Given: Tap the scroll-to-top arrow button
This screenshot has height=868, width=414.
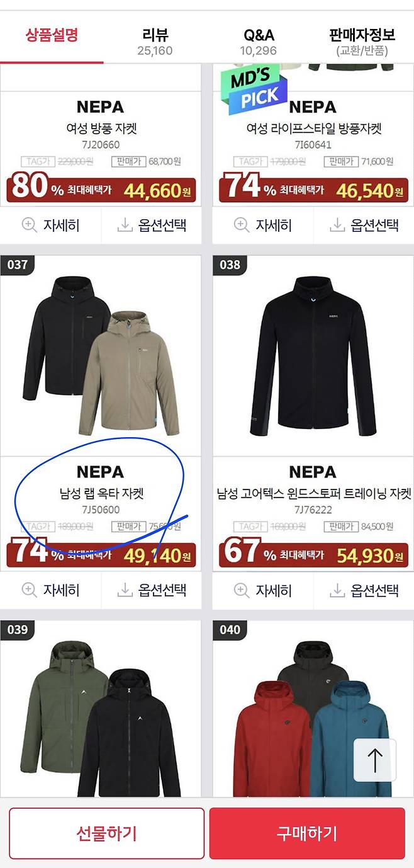Looking at the screenshot, I should pyautogui.click(x=374, y=760).
